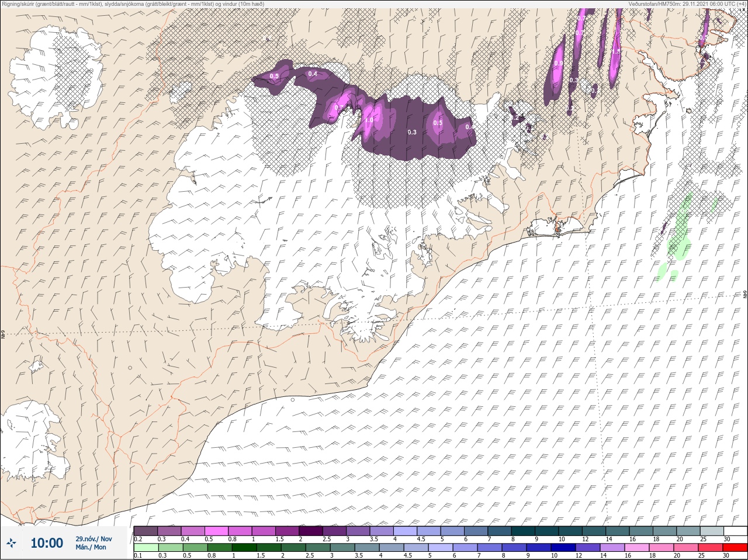
Task: Select the bright red 30 rain legend swatch
Action: tap(735, 548)
